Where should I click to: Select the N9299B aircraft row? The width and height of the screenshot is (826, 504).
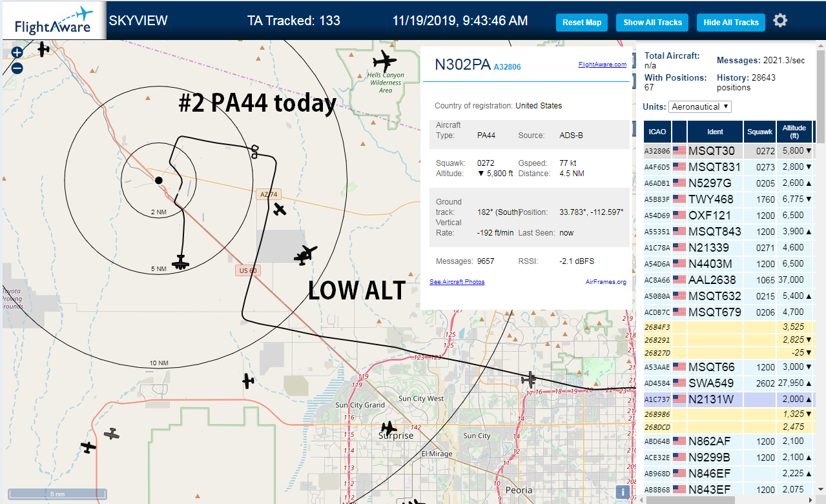(728, 458)
